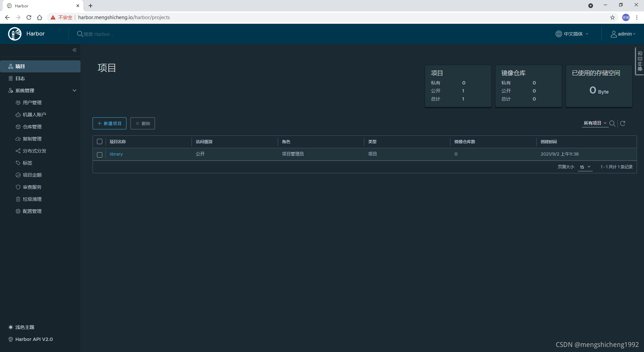Screen dimensions: 644x352
Task: Sort by 镜像仓库数 column header
Action: coord(465,142)
